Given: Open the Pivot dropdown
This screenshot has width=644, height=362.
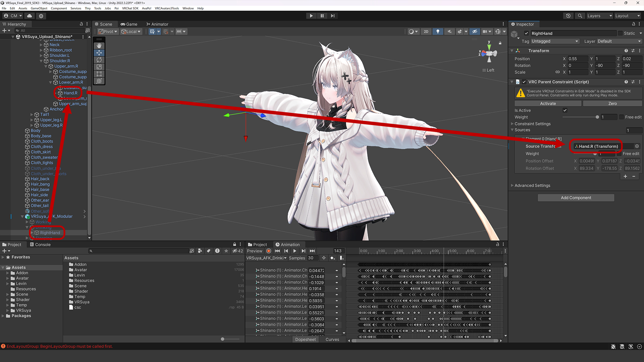Looking at the screenshot, I should [108, 32].
